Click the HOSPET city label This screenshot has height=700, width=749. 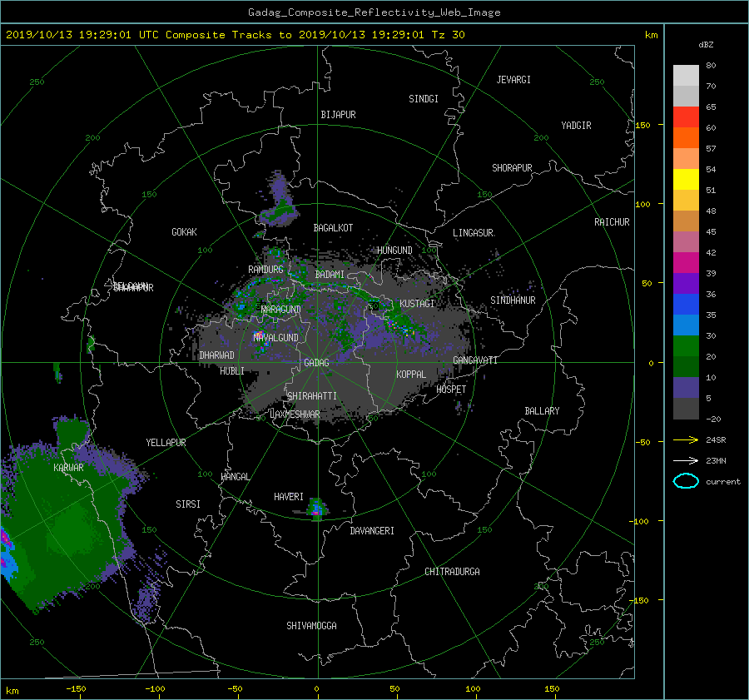point(451,390)
